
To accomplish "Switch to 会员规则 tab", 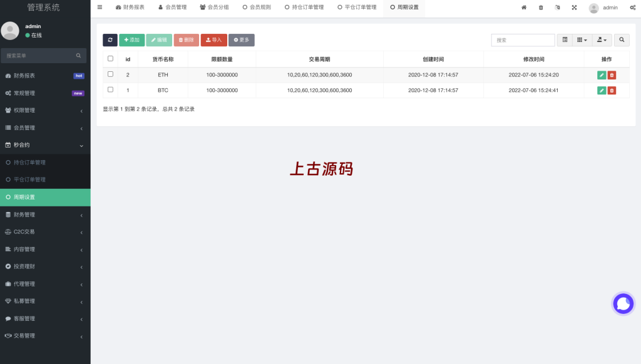I will click(257, 8).
